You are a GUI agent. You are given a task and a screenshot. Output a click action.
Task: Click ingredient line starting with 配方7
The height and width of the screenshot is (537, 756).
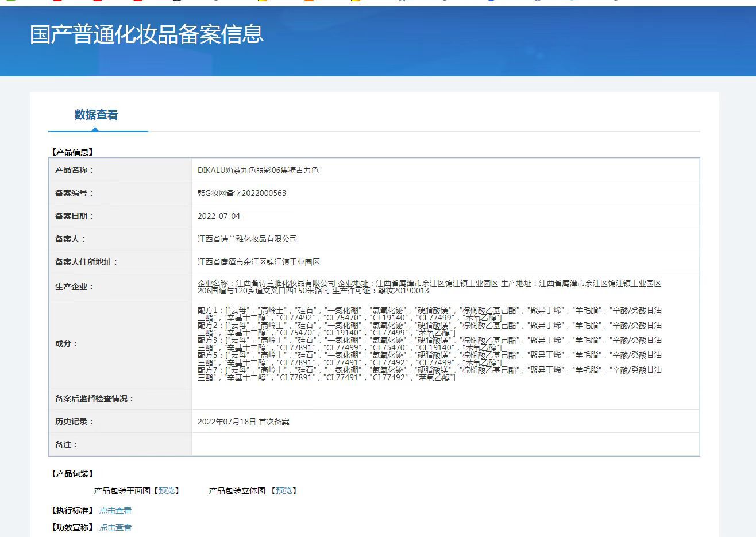(x=430, y=373)
